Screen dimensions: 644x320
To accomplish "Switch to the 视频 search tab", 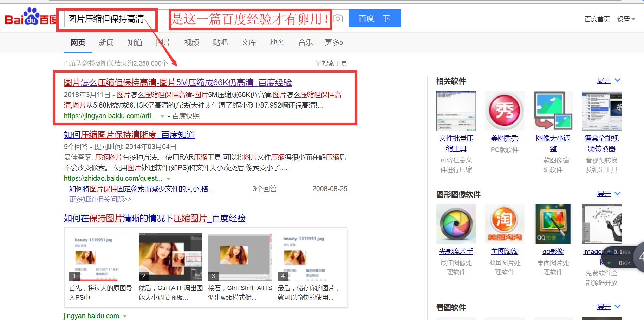I will click(x=191, y=42).
